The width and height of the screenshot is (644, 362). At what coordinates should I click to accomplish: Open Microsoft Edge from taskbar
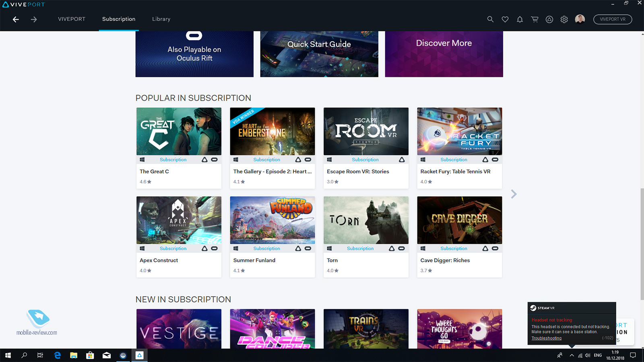click(x=58, y=355)
